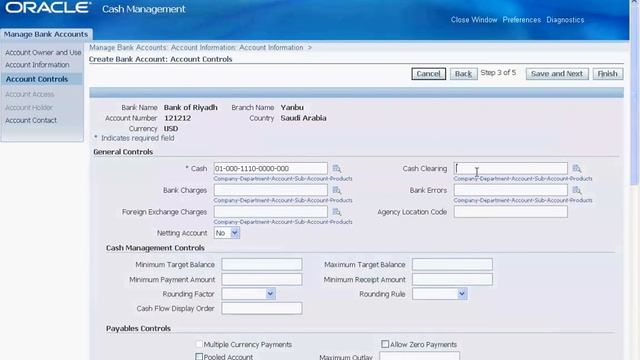Click the Bank Charges input field
This screenshot has height=360, width=640.
pyautogui.click(x=270, y=190)
